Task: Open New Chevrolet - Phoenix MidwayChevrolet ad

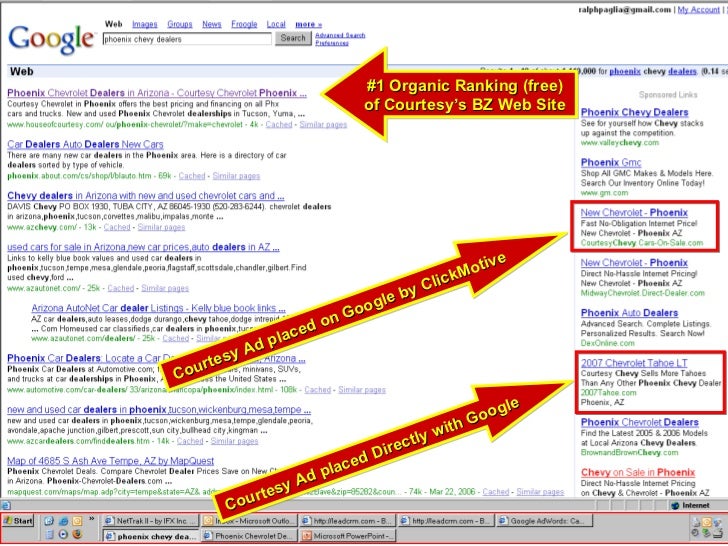Action: pos(634,263)
